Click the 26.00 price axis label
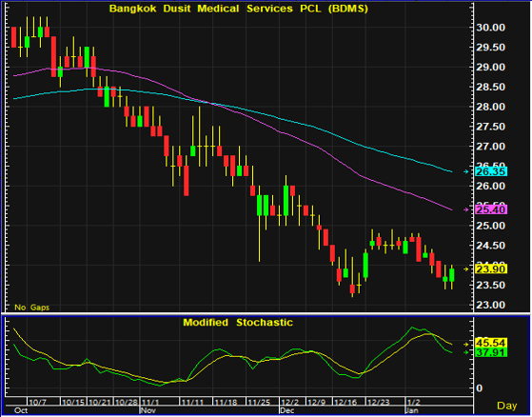This screenshot has width=532, height=417. tap(491, 187)
